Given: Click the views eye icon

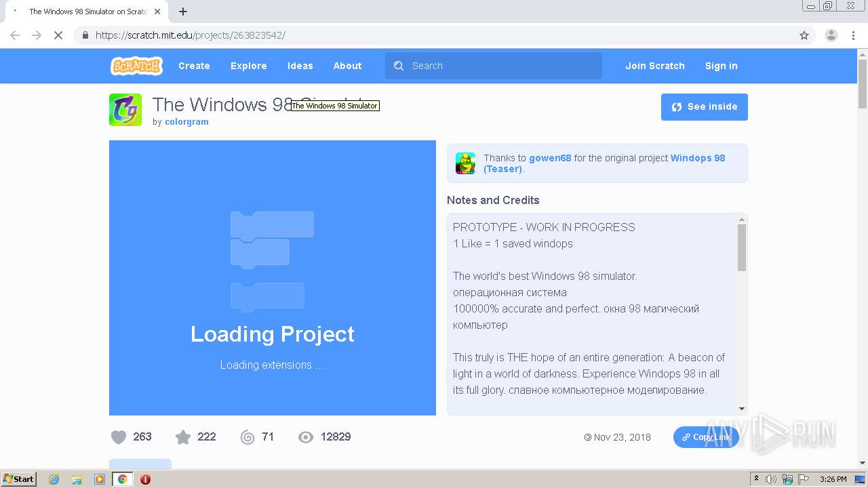Looking at the screenshot, I should (x=306, y=437).
